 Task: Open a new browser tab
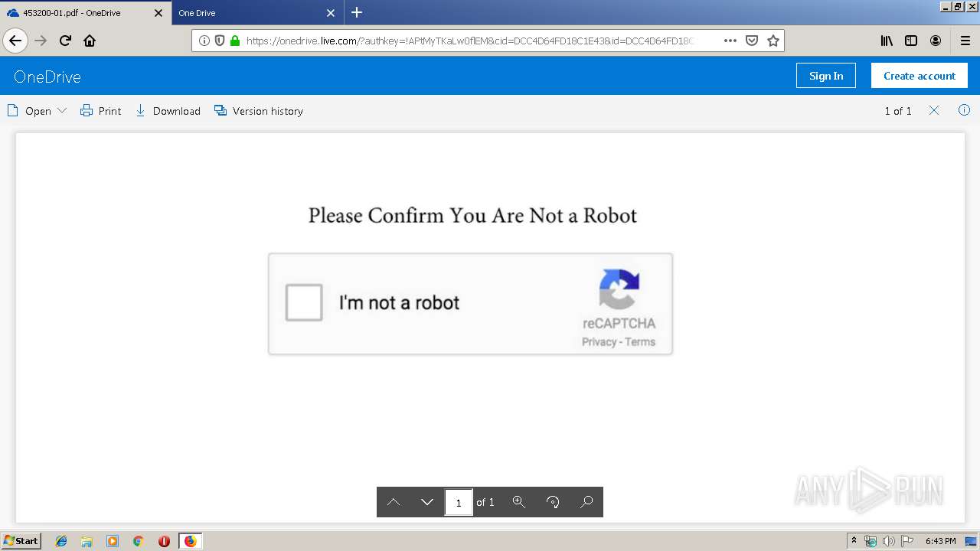coord(357,12)
